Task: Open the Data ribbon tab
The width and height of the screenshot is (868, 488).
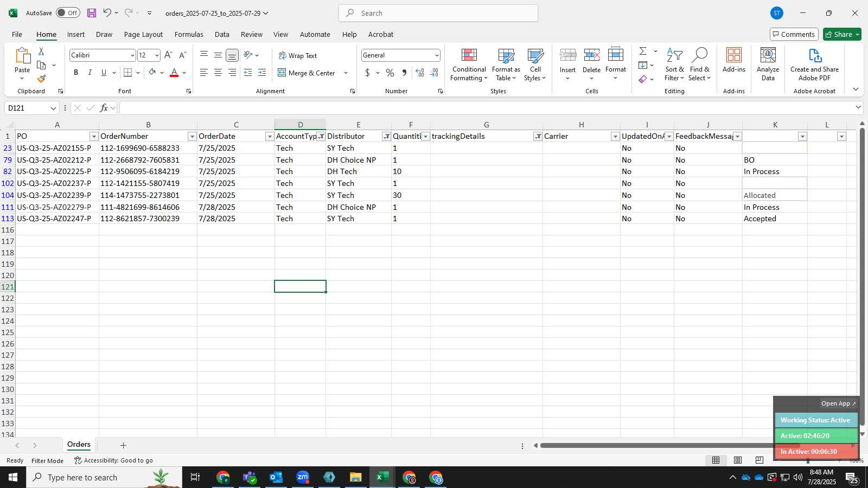Action: pyautogui.click(x=222, y=34)
